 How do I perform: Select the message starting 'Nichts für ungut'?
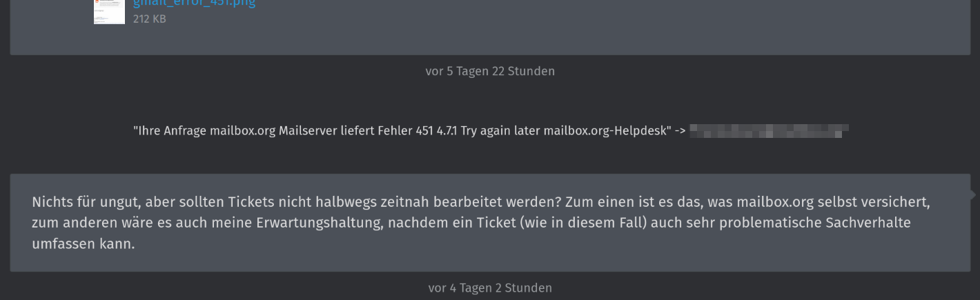point(490,223)
